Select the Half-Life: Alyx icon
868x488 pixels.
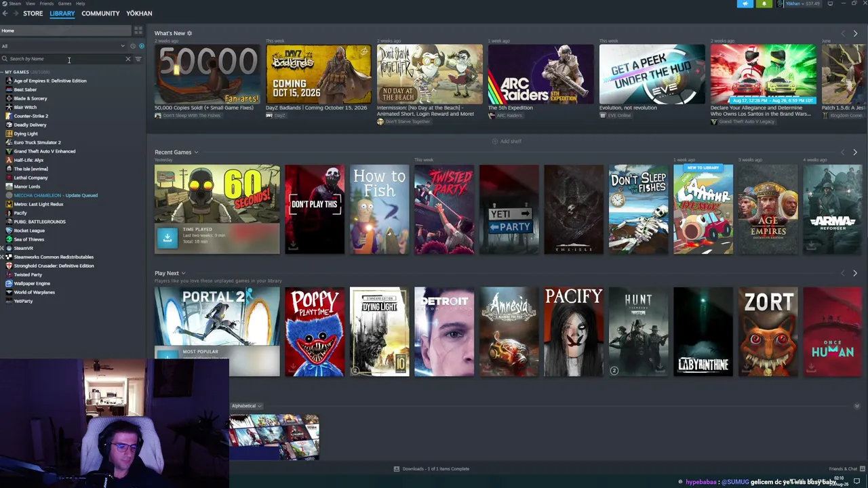[9, 160]
